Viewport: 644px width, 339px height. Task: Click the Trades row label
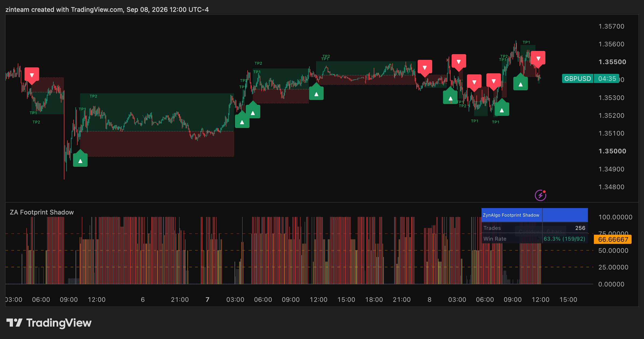pos(492,228)
